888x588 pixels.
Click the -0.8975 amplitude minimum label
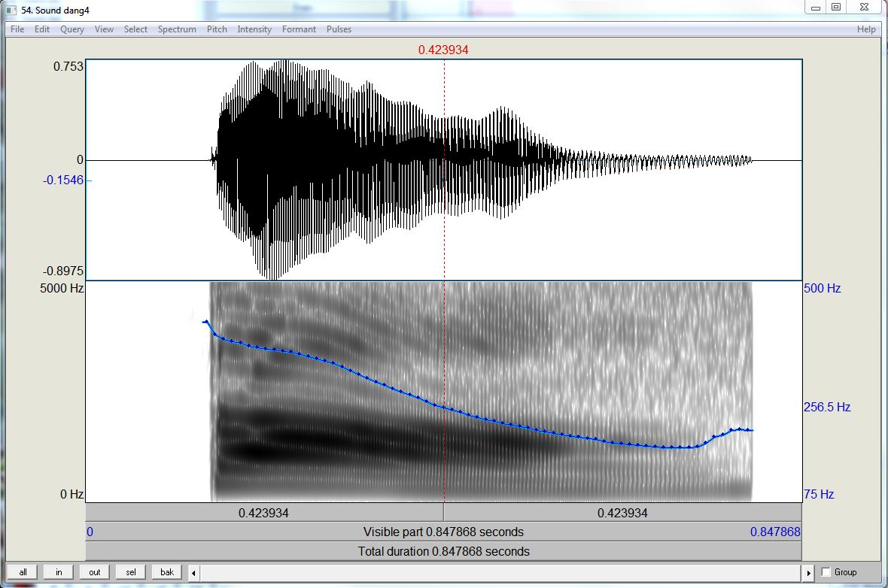(x=63, y=271)
